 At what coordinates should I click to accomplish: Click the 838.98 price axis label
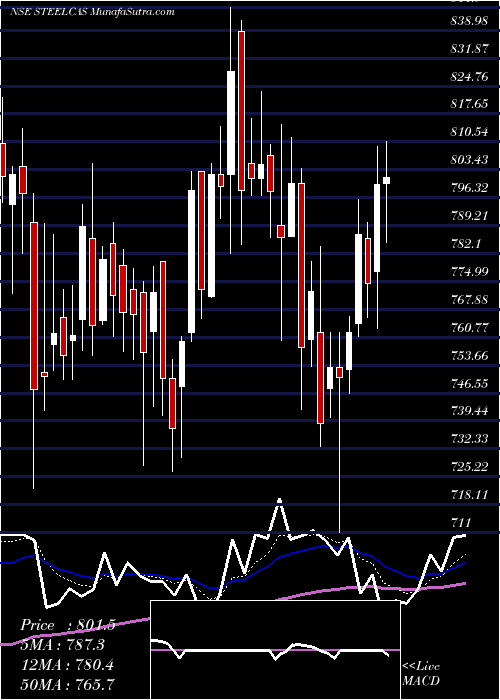tap(469, 21)
